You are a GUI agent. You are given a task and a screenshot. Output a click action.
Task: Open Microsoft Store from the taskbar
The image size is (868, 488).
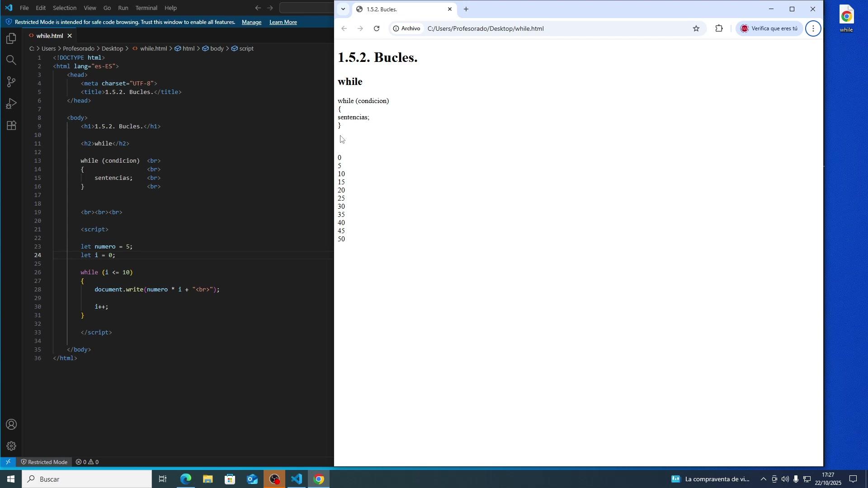(x=230, y=479)
